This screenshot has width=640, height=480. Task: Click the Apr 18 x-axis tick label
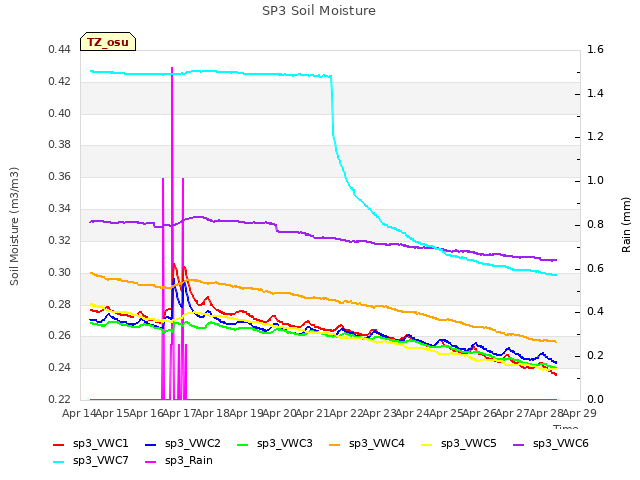point(213,413)
